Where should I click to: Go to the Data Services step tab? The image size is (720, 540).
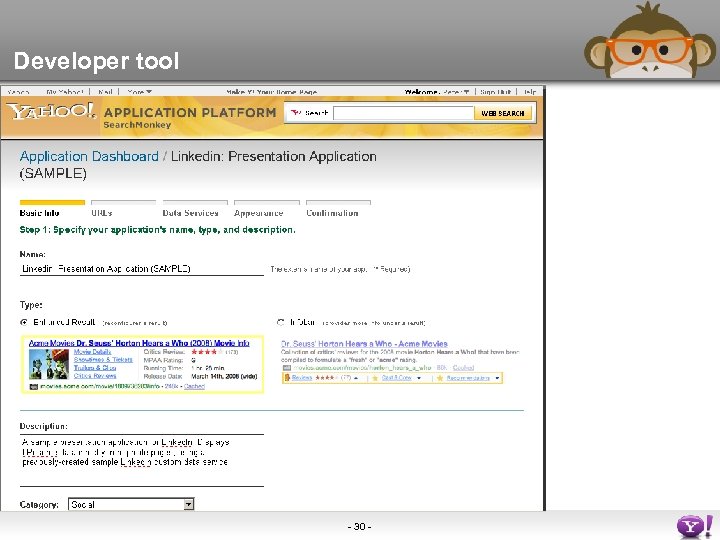[195, 209]
